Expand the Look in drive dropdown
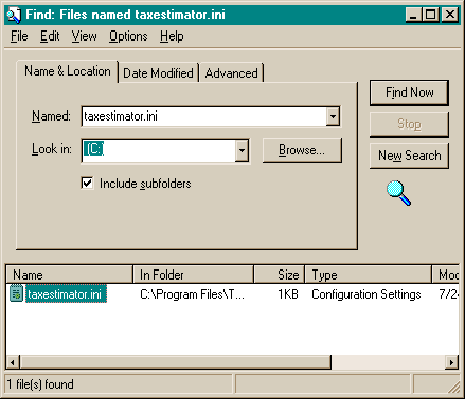Viewport: 465px width, 399px height. click(242, 150)
